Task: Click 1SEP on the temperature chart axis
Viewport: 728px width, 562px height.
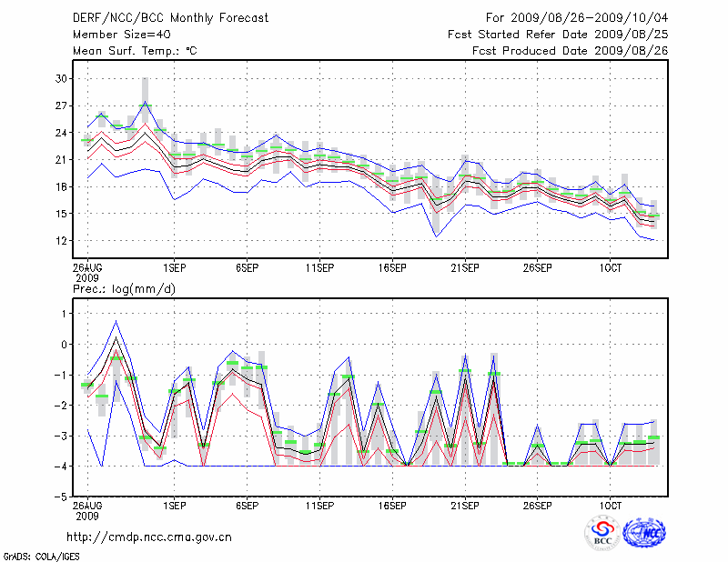Action: point(174,268)
